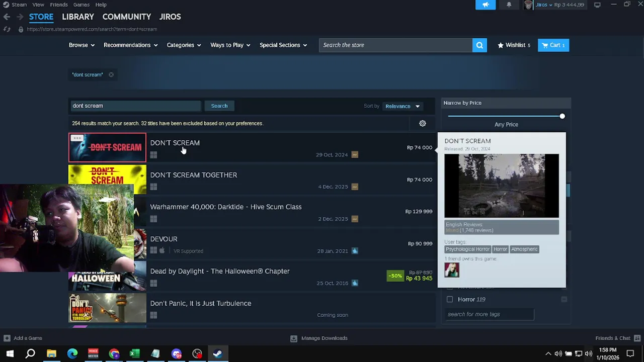Screen dimensions: 644x362
Task: Open the Cart
Action: (x=553, y=45)
